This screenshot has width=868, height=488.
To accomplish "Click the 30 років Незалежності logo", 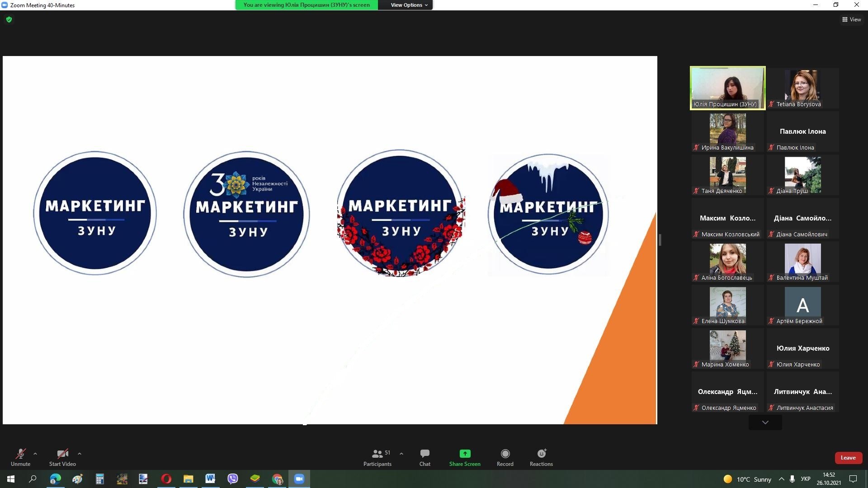I will click(246, 214).
